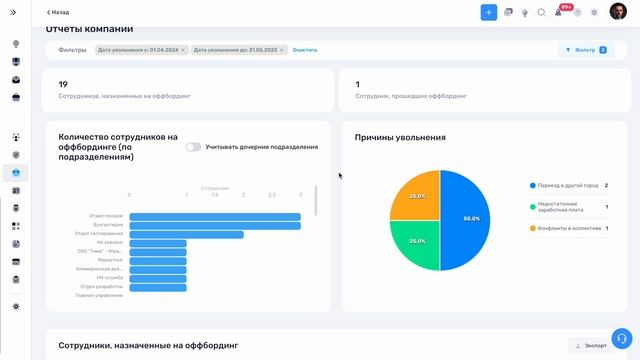Click blue legend dot for 'Переезд в другой город'

point(532,185)
